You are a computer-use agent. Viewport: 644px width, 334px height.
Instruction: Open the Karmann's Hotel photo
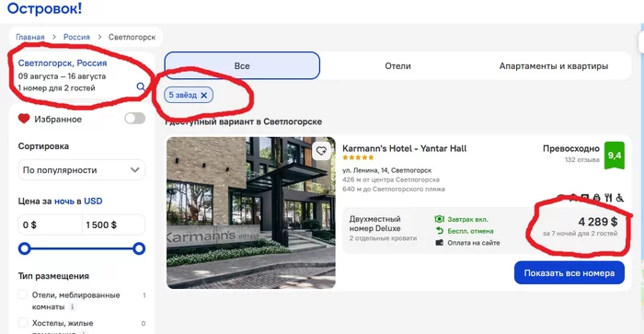251,213
